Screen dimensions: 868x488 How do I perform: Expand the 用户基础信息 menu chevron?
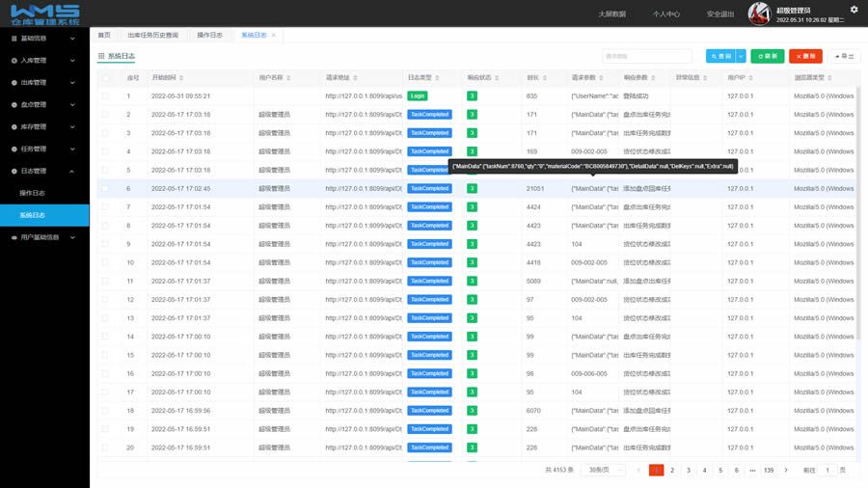tap(72, 237)
